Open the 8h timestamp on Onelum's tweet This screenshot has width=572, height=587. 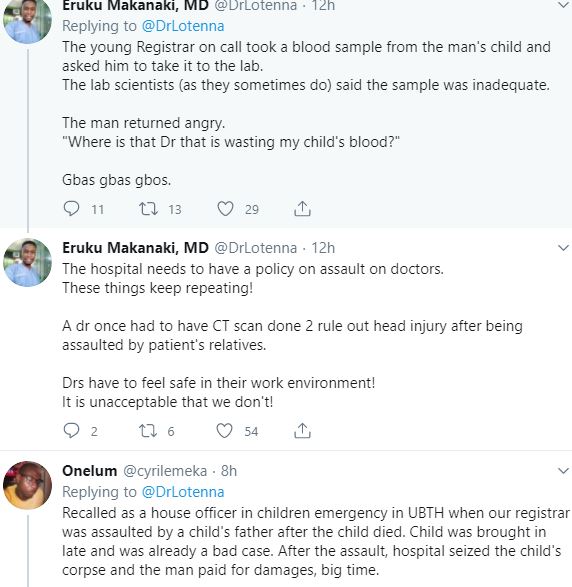229,471
